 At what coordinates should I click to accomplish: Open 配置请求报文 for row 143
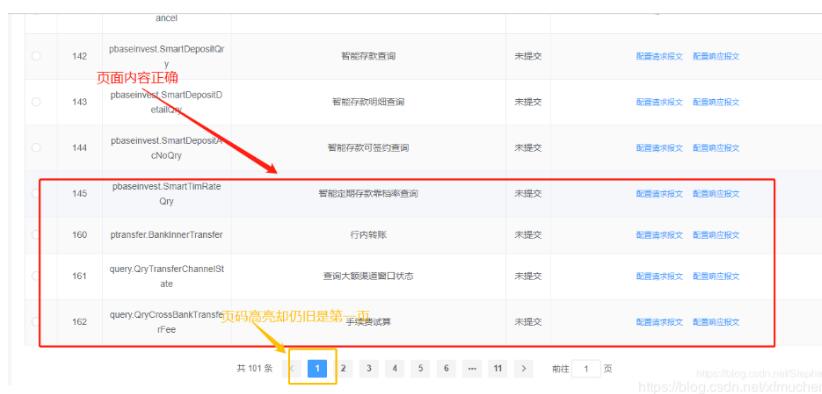pos(659,102)
